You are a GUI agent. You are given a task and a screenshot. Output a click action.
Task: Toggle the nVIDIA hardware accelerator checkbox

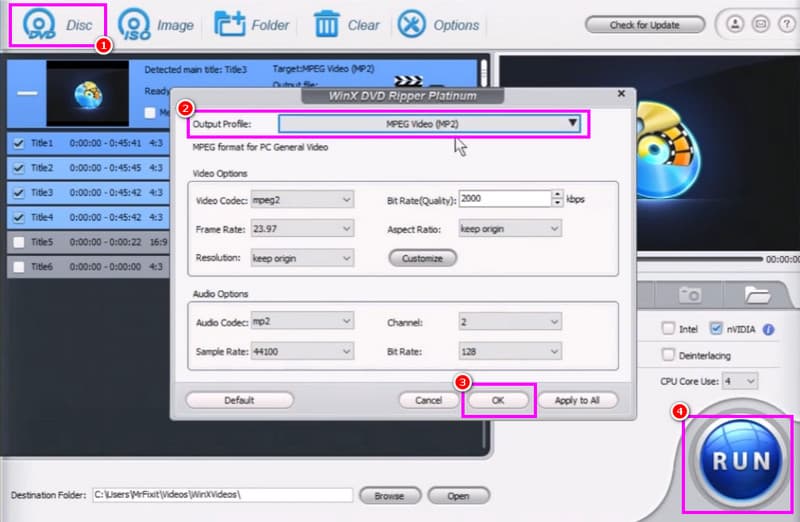click(x=716, y=328)
